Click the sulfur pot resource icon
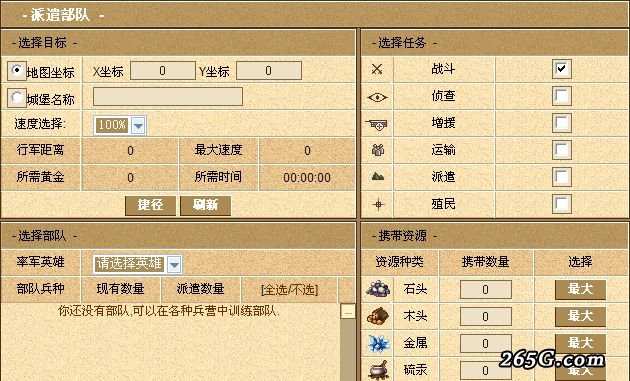The height and width of the screenshot is (381, 630). pyautogui.click(x=378, y=370)
